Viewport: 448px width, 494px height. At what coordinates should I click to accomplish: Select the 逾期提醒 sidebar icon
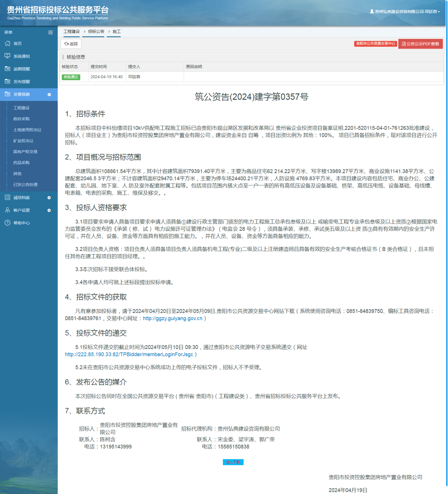[7, 68]
